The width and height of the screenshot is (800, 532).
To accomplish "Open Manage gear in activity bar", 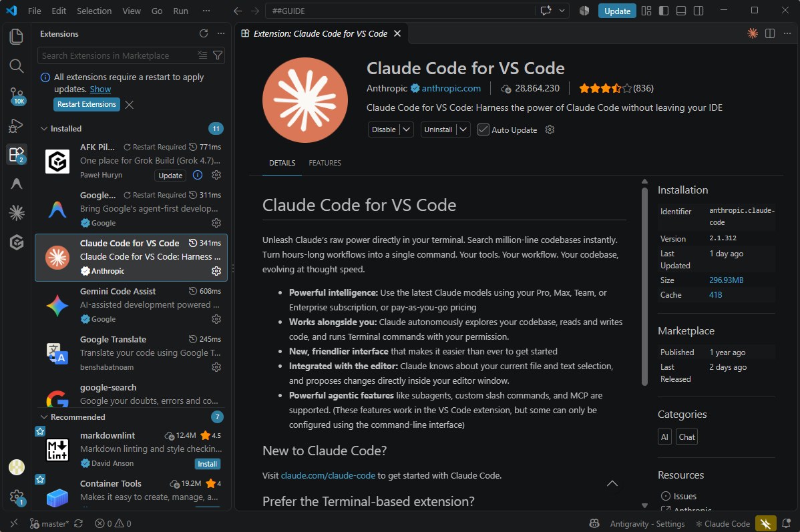I will pyautogui.click(x=17, y=497).
